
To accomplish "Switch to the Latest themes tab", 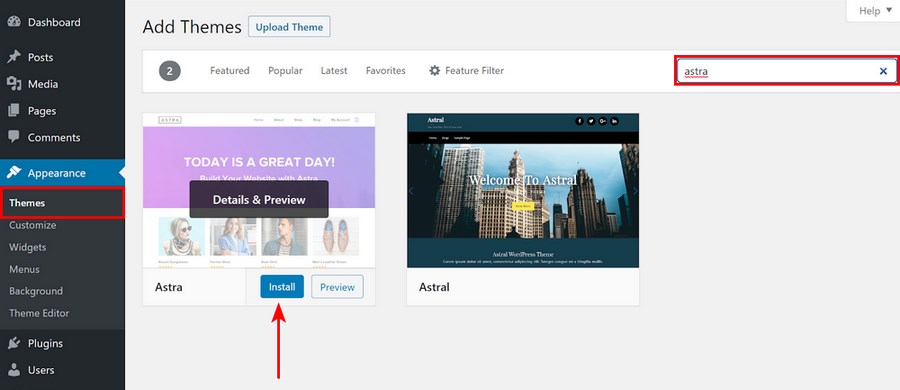I will (334, 71).
